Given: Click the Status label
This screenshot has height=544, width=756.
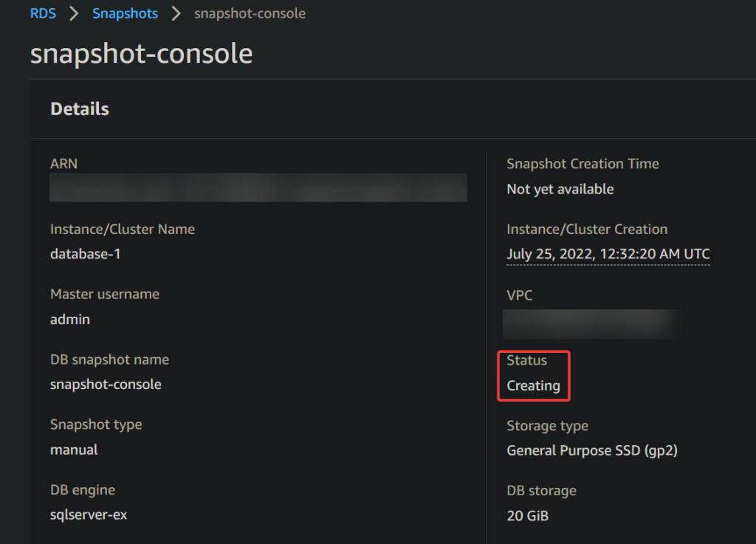Looking at the screenshot, I should coord(526,360).
